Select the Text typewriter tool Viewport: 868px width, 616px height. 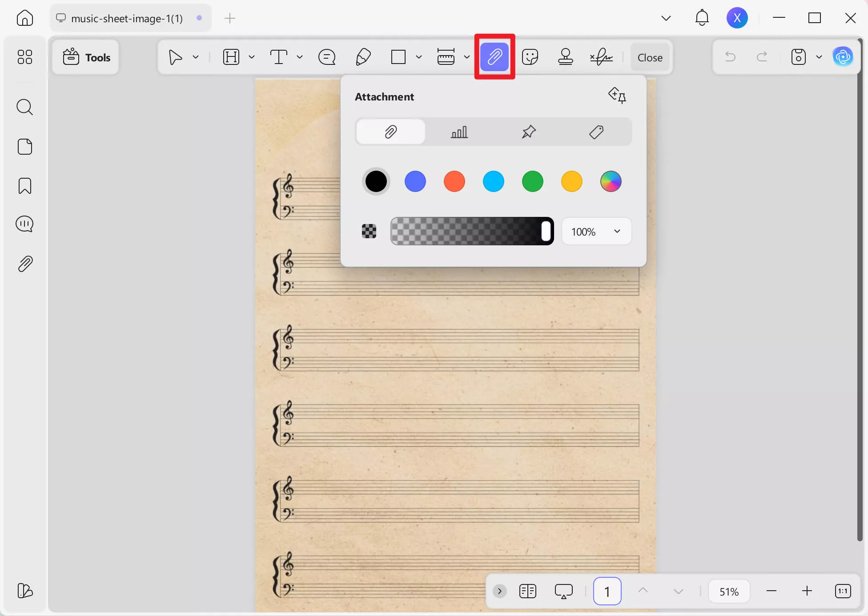(279, 57)
